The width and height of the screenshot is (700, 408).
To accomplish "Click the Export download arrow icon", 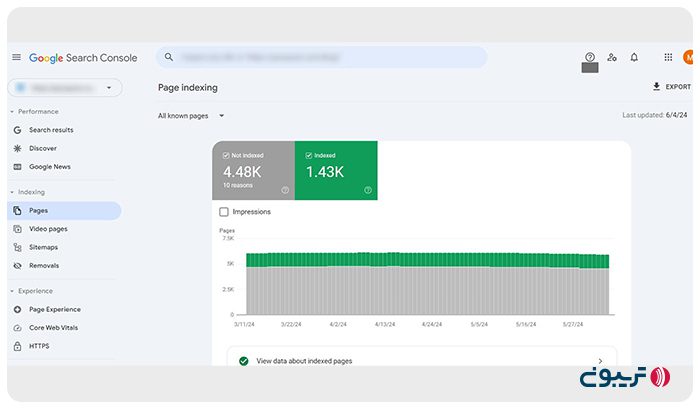I will click(x=656, y=87).
